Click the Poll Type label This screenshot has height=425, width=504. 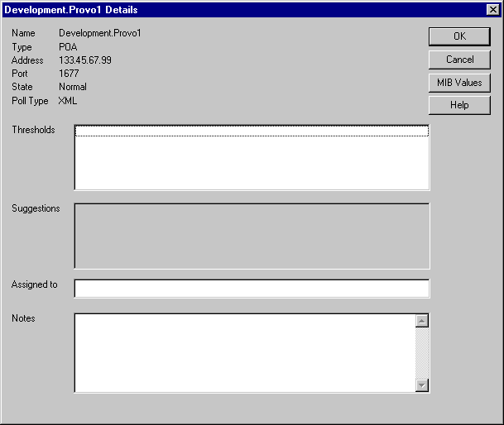pyautogui.click(x=30, y=101)
